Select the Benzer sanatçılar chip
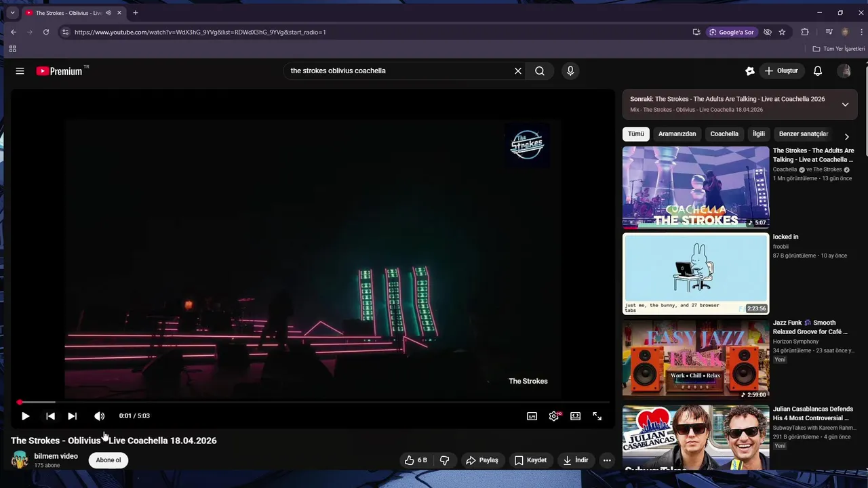The width and height of the screenshot is (868, 488). pyautogui.click(x=804, y=134)
